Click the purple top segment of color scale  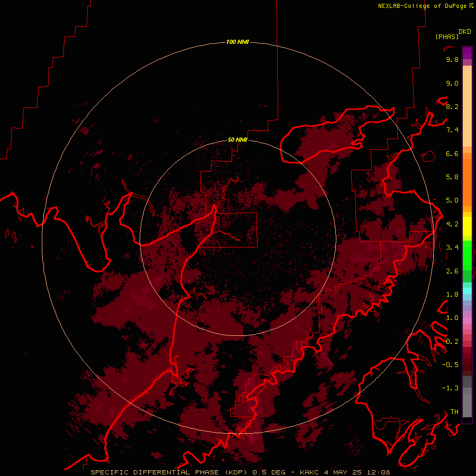click(467, 53)
